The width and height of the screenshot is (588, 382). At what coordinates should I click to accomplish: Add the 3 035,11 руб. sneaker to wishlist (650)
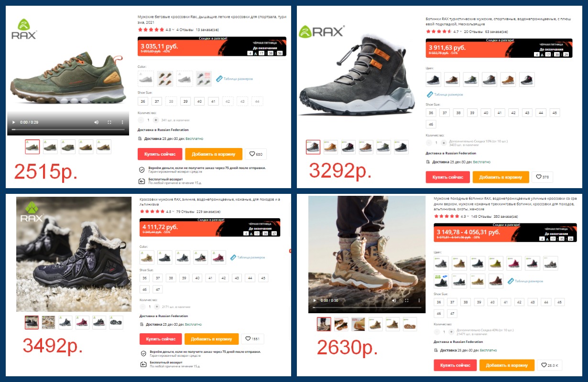(x=256, y=154)
